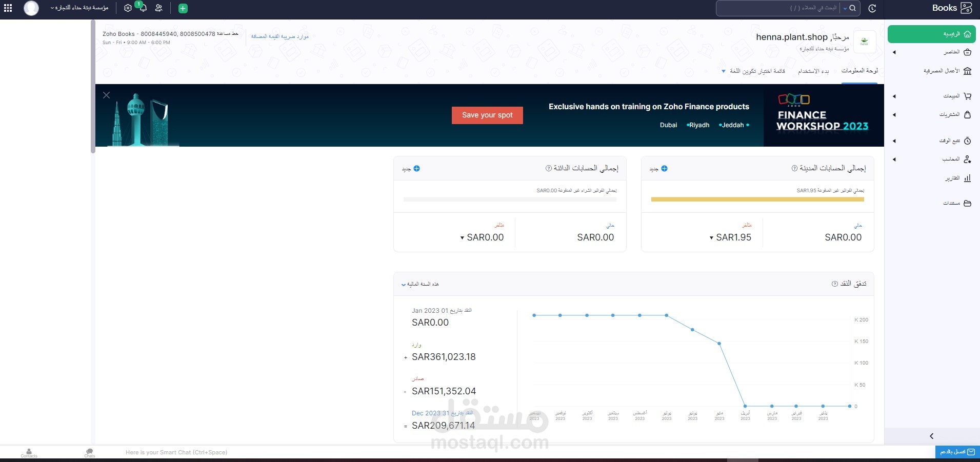Collapse the sidebar with bottom chevron
The width and height of the screenshot is (980, 462).
[x=931, y=436]
